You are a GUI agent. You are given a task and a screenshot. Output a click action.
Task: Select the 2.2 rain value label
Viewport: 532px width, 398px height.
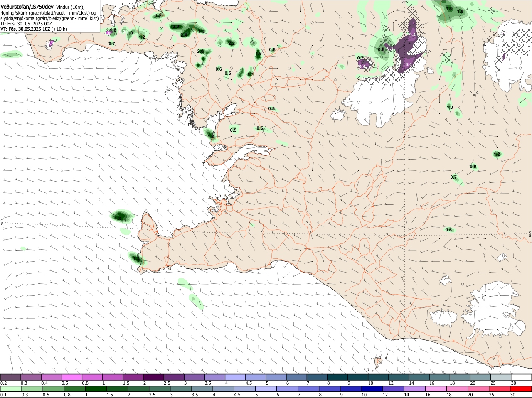point(232,43)
